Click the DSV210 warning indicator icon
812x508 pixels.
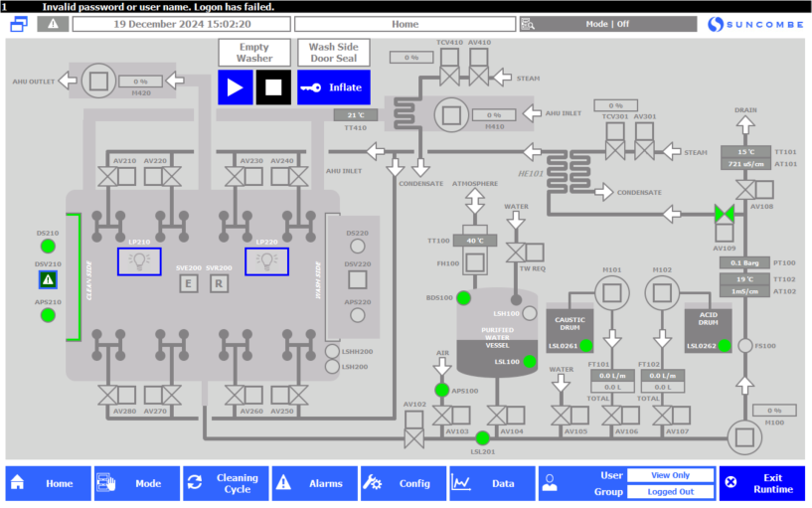pos(48,280)
